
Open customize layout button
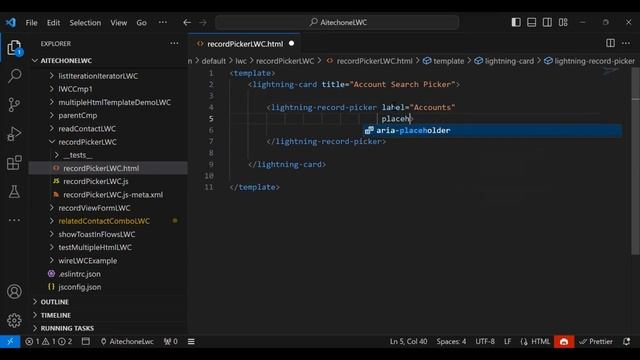(x=563, y=22)
